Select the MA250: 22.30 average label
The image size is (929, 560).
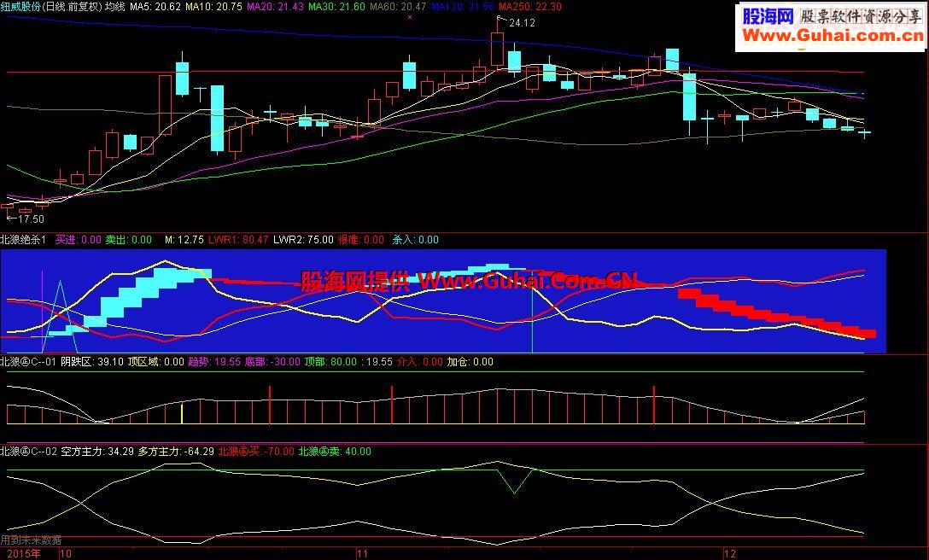pos(529,7)
